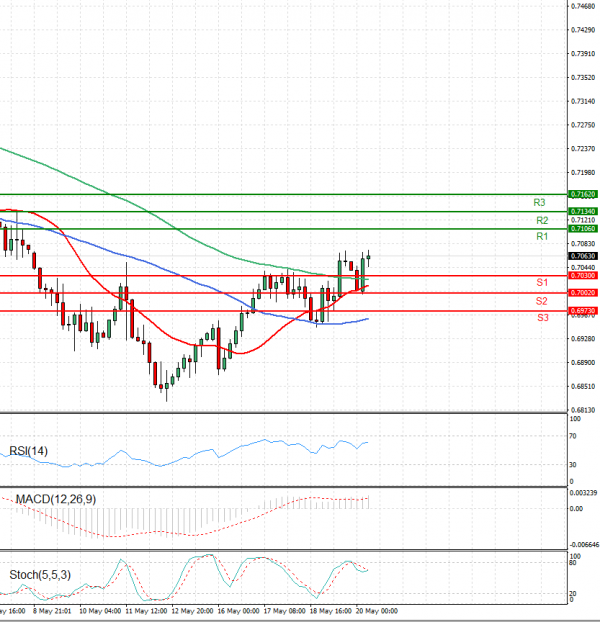Image resolution: width=600 pixels, height=622 pixels.
Task: Click the S2 support label
Action: click(x=542, y=301)
